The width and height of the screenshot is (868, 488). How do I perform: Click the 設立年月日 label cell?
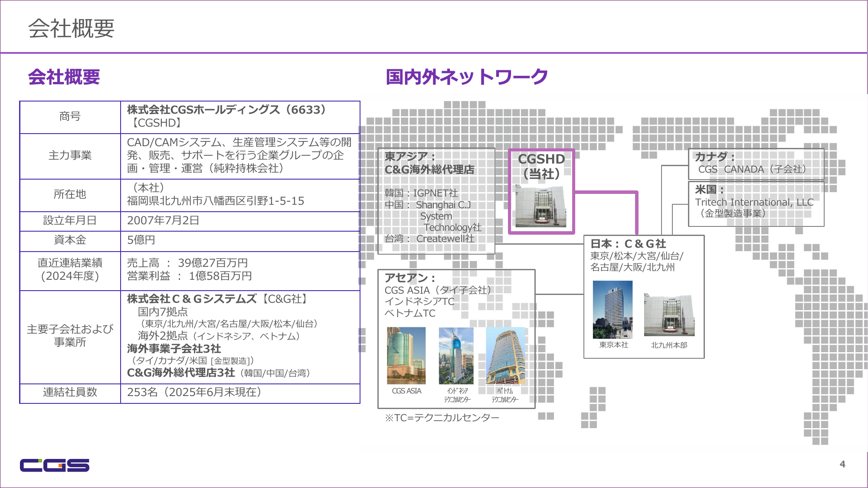70,220
